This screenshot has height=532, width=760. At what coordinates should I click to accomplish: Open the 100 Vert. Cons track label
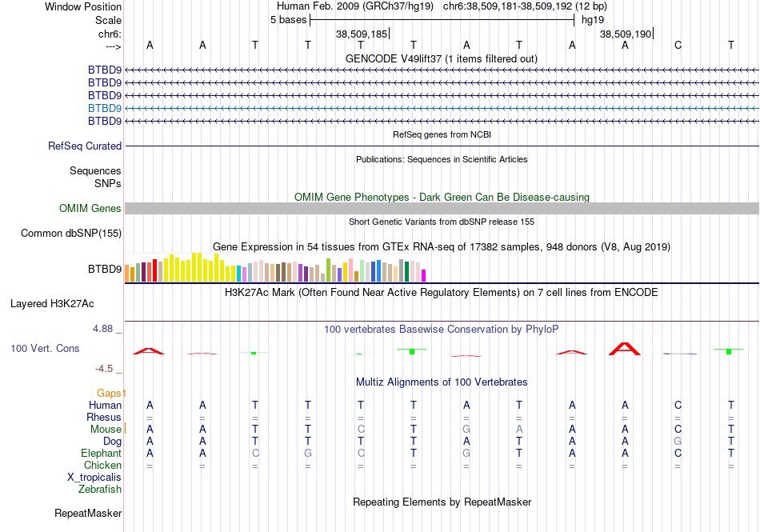45,348
